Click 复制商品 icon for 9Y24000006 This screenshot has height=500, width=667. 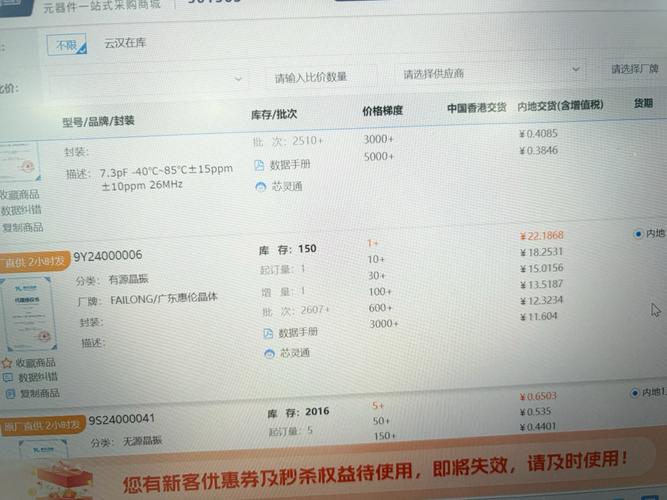point(10,394)
